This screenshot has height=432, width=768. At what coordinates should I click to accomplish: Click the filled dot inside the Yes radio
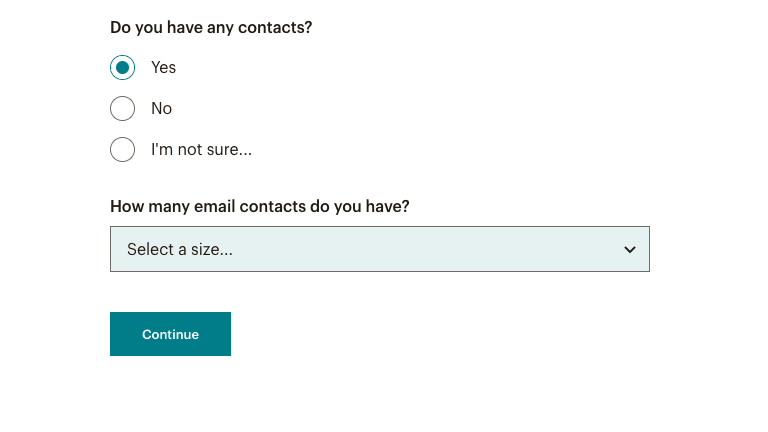tap(122, 68)
